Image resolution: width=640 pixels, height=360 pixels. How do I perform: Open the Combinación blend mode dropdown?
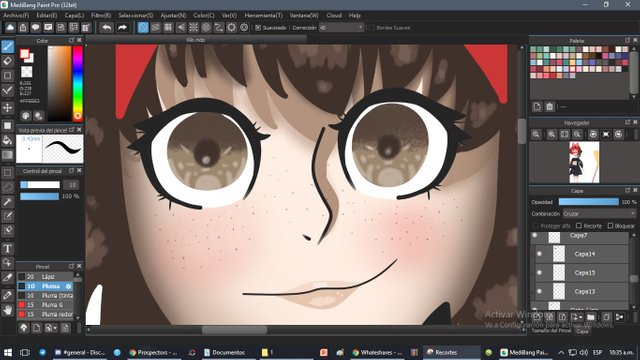tap(599, 213)
